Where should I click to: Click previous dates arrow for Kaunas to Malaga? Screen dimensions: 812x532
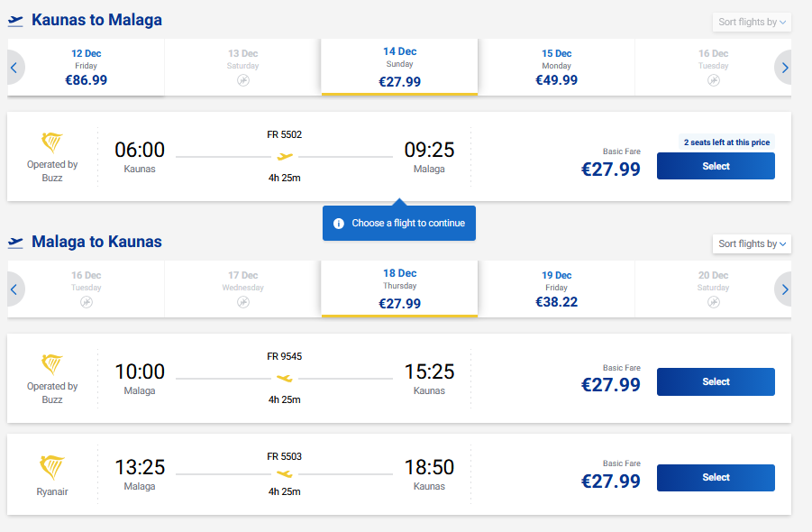pos(14,68)
